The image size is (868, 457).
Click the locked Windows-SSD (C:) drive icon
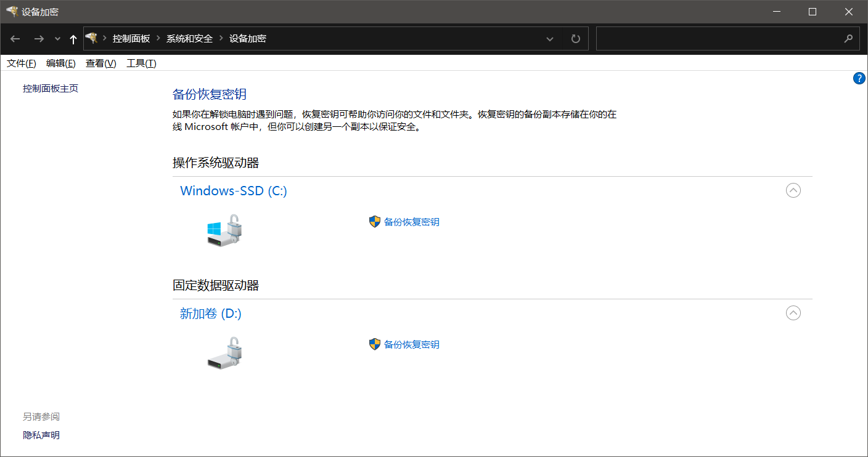(x=225, y=230)
